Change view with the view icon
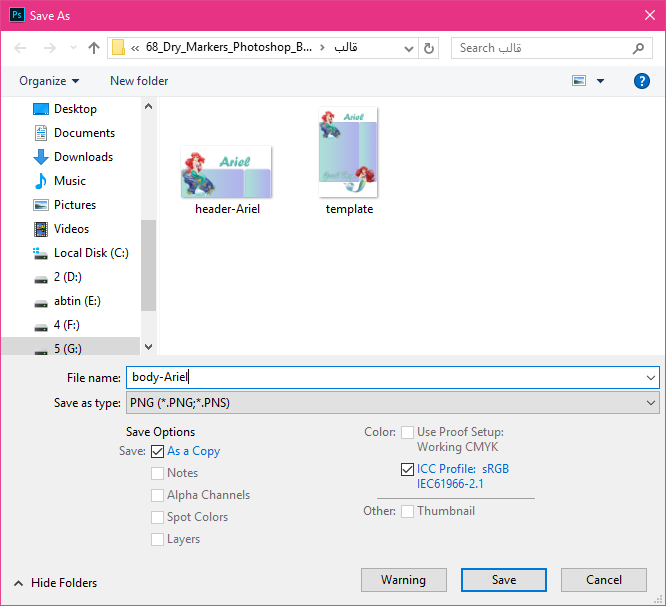The height and width of the screenshot is (606, 666). click(579, 81)
